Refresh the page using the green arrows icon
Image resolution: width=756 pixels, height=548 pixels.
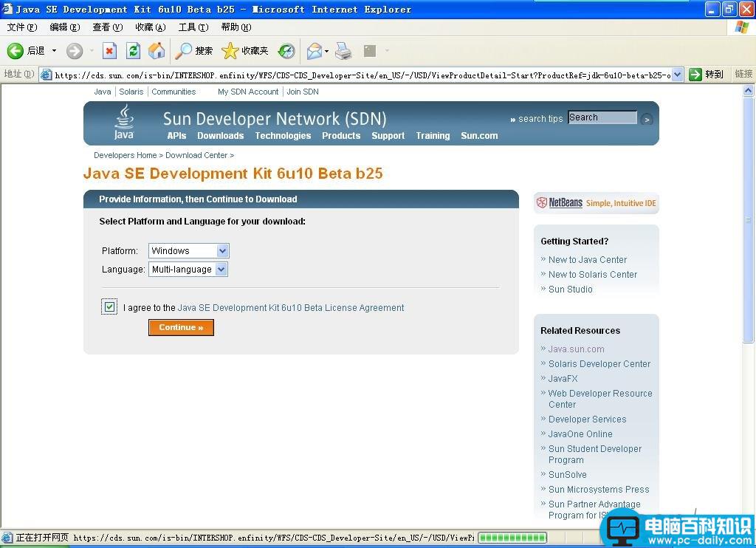pyautogui.click(x=133, y=51)
